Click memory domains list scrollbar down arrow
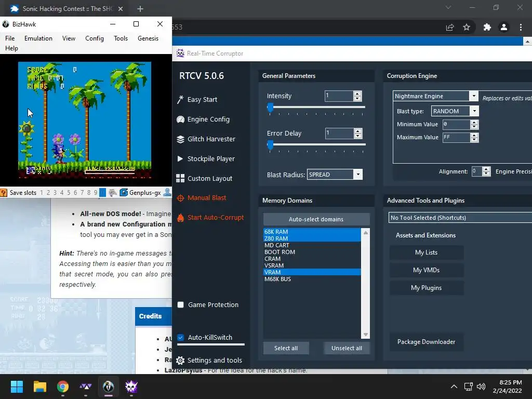This screenshot has height=399, width=532. point(366,335)
